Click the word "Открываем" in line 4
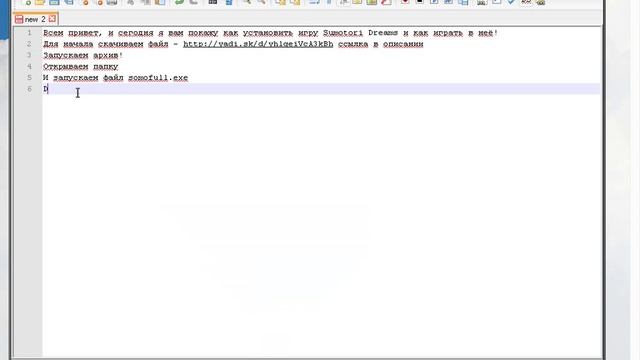The width and height of the screenshot is (640, 360). pyautogui.click(x=66, y=67)
